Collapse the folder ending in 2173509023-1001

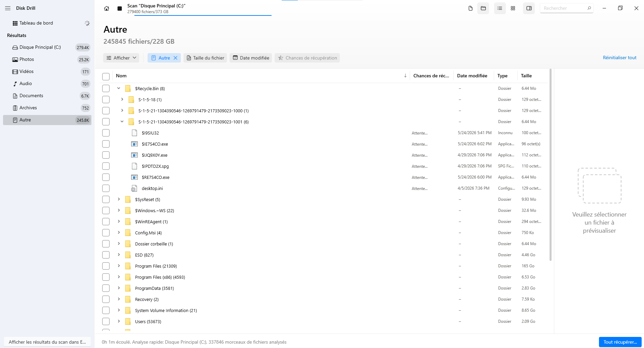[x=122, y=121]
